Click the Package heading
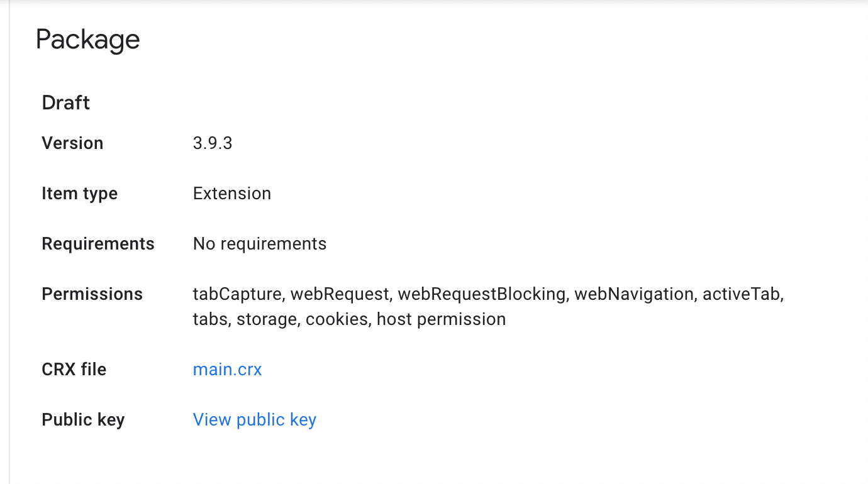 [87, 40]
